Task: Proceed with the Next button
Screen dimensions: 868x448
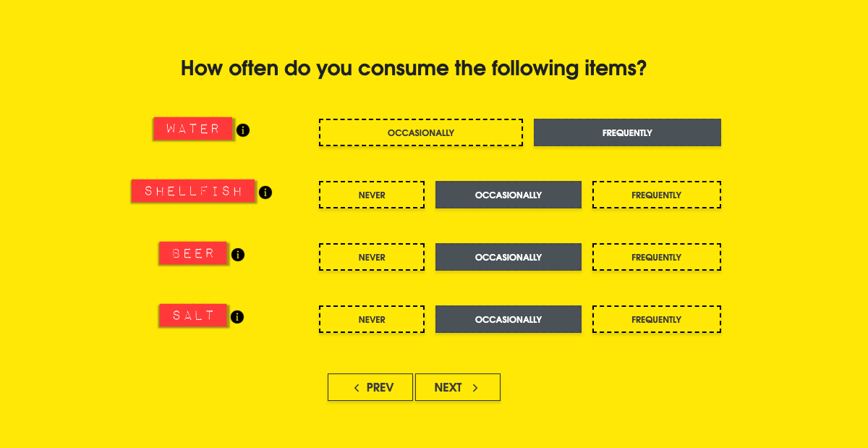Action: point(457,387)
